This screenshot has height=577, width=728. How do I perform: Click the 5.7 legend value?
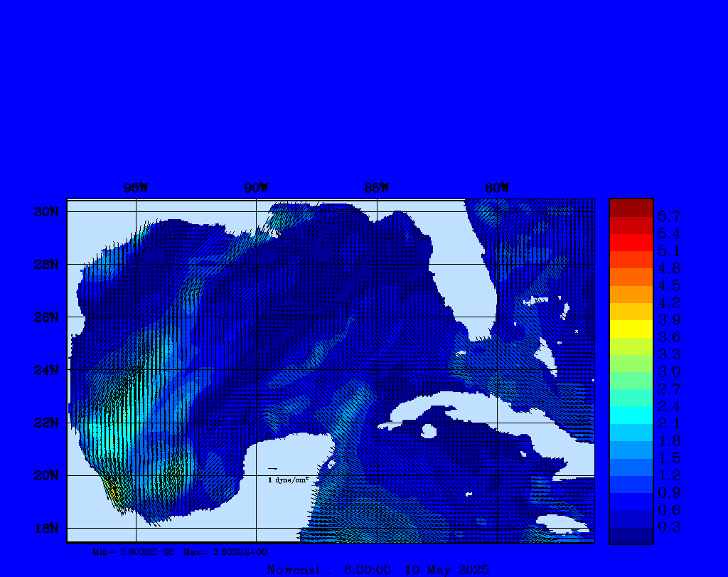click(668, 216)
